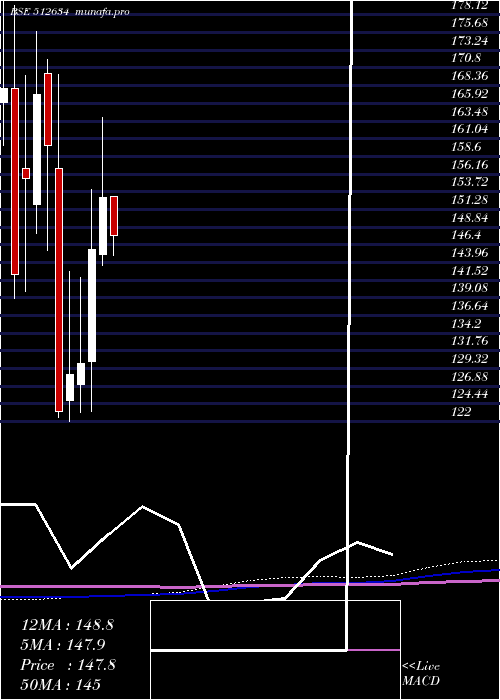
Task: Click the 175.68 price axis label
Action: (469, 22)
